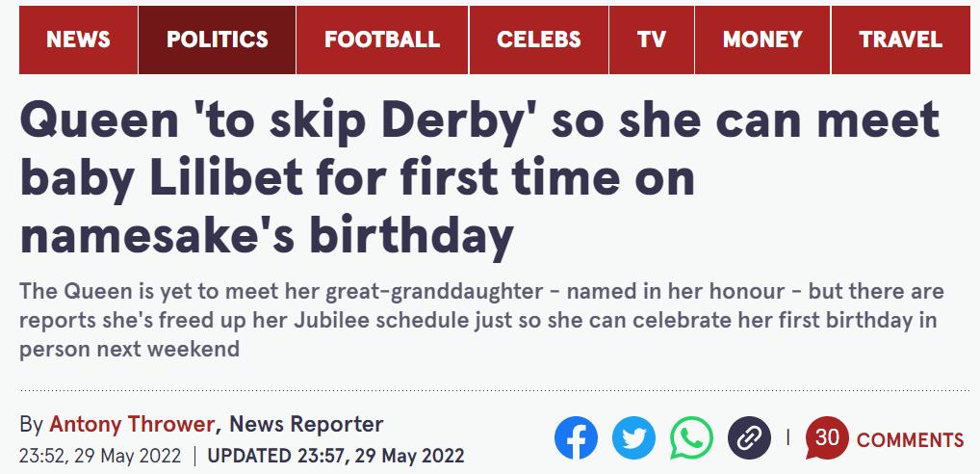980x474 pixels.
Task: Click the UPDATED 23:57 timestamp
Action: pos(336,454)
